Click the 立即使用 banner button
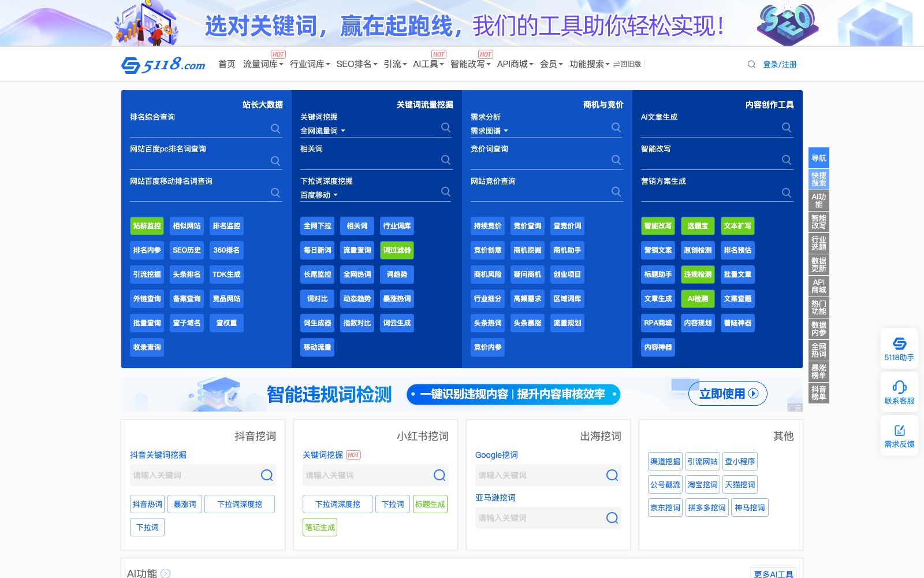924x578 pixels. pos(728,394)
